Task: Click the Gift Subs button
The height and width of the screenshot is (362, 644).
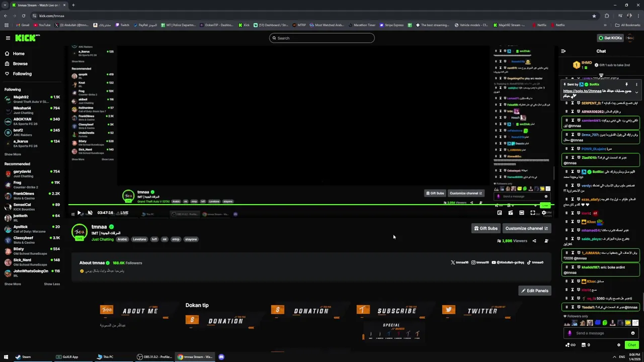Action: [486, 228]
